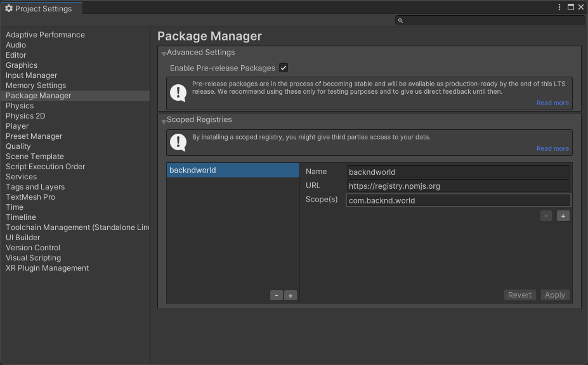Open Services settings
This screenshot has width=588, height=365.
coord(75,177)
